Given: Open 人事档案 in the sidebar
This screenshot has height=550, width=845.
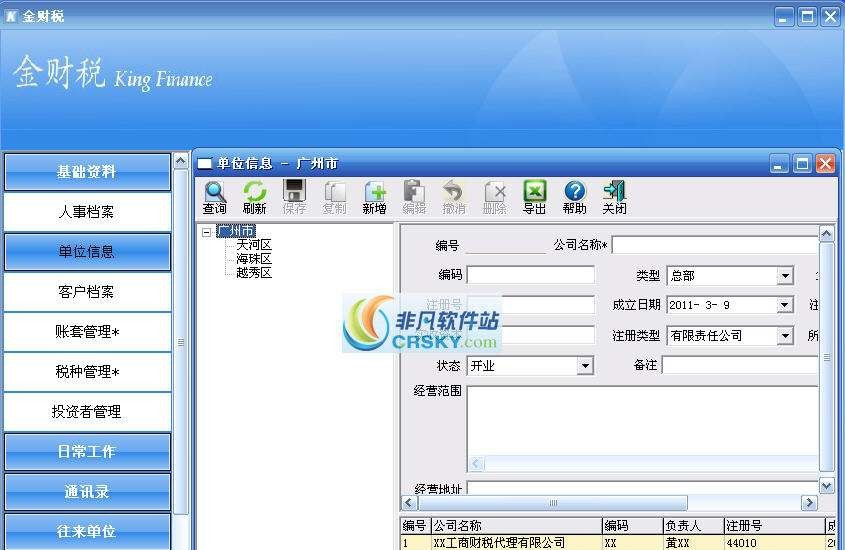Looking at the screenshot, I should point(87,212).
